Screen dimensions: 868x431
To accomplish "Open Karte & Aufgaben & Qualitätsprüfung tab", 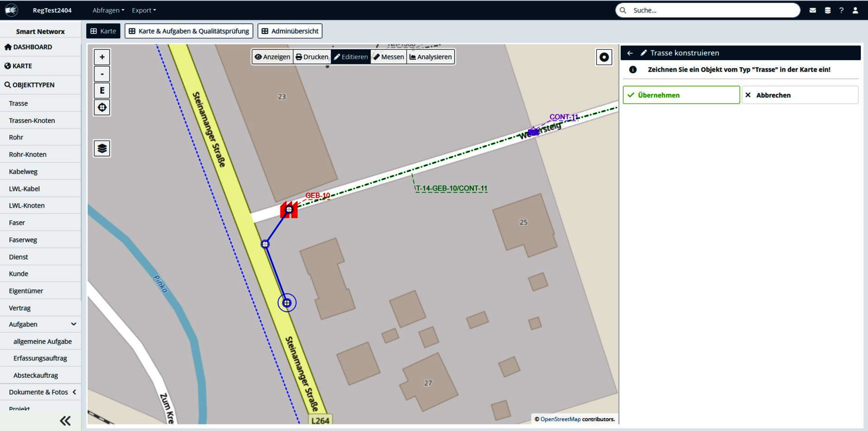I will [189, 31].
